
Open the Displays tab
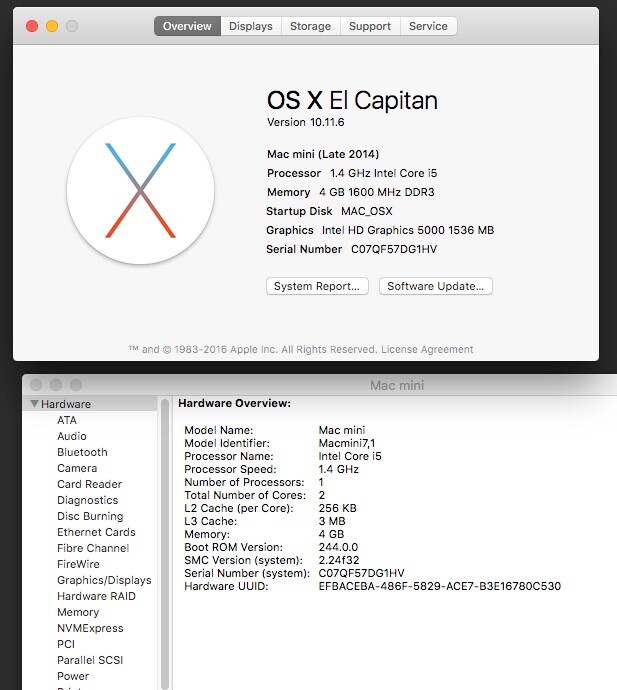251,26
